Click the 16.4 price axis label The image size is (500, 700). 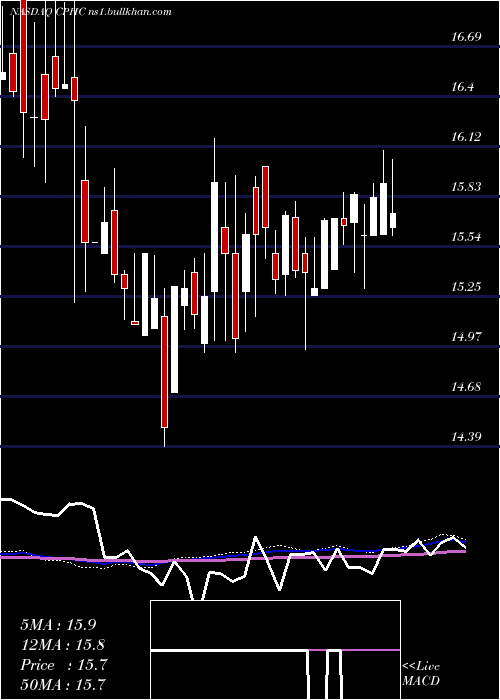click(x=462, y=87)
